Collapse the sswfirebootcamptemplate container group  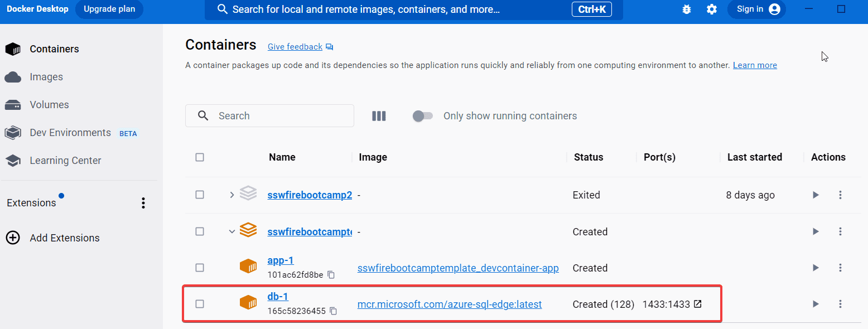pos(232,231)
